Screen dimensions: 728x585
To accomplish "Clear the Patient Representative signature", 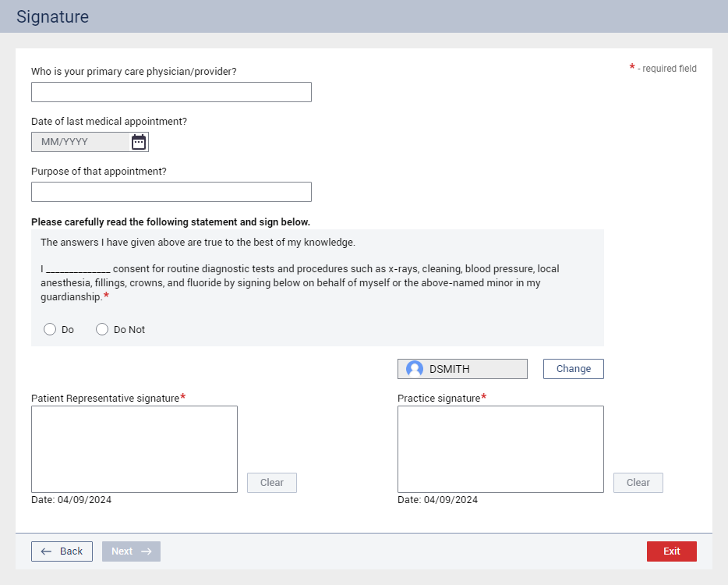I will [271, 483].
